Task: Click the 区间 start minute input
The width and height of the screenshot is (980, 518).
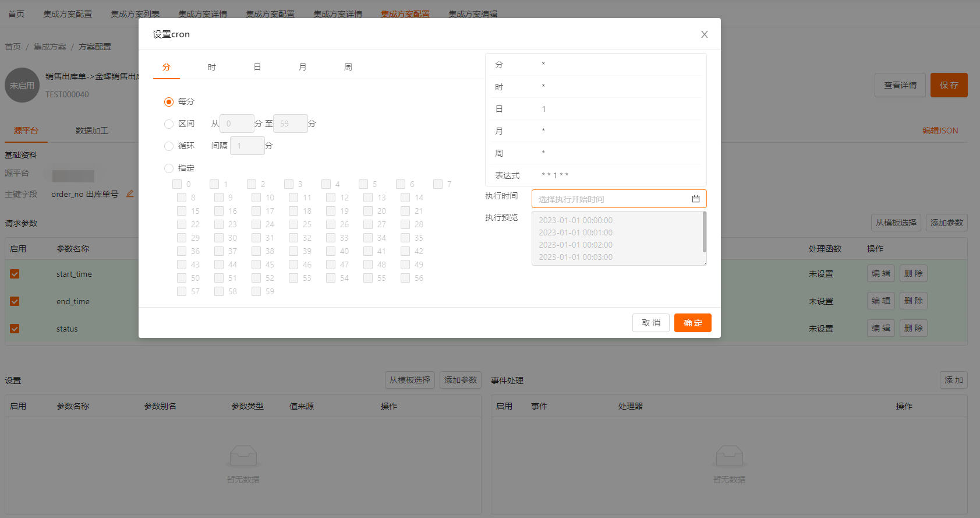Action: tap(236, 124)
